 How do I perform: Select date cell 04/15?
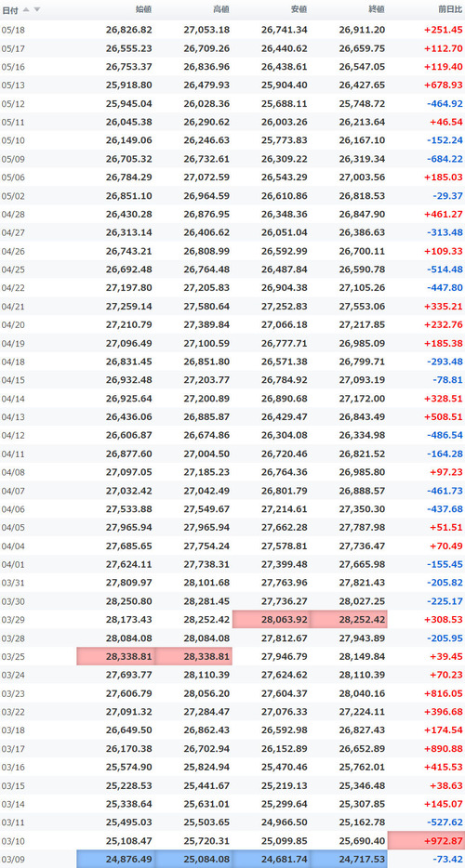(13, 380)
